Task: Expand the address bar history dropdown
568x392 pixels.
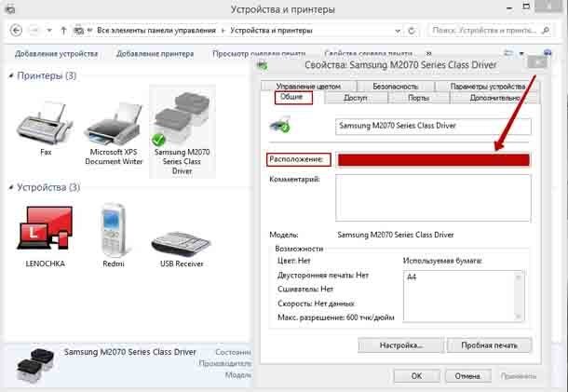Action: click(398, 31)
